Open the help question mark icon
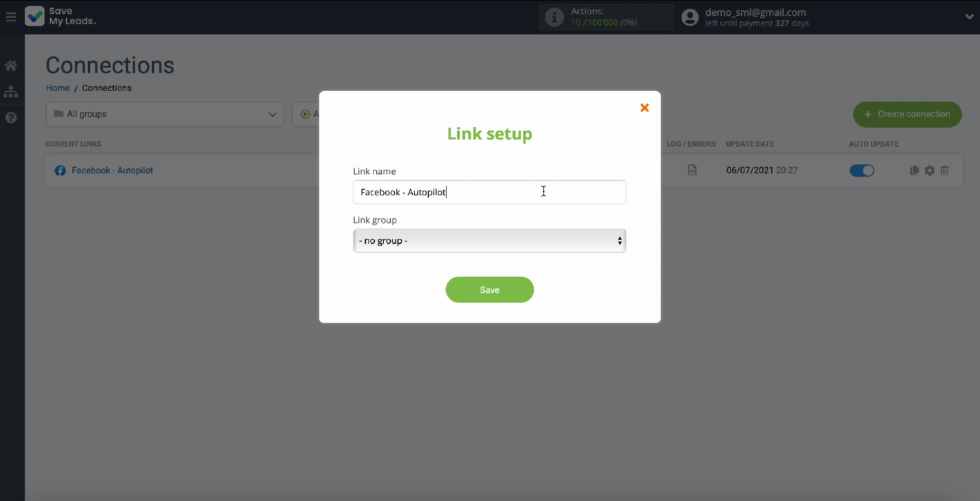980x501 pixels. click(11, 118)
